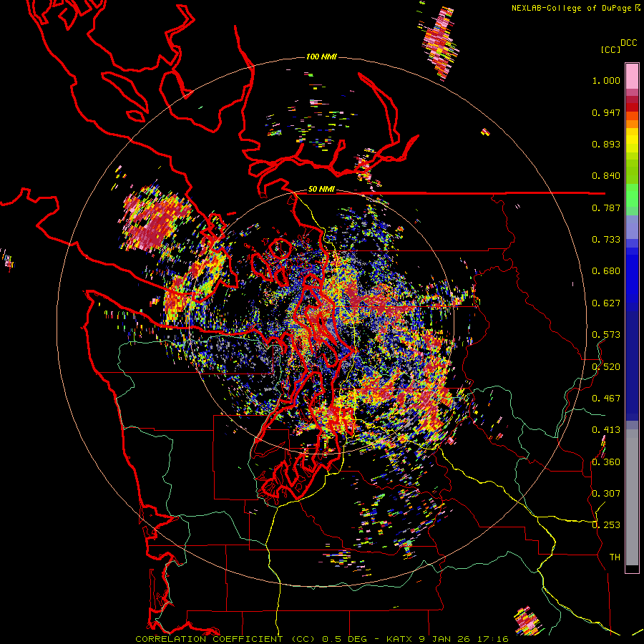Select the 0.680 scale value

click(606, 271)
